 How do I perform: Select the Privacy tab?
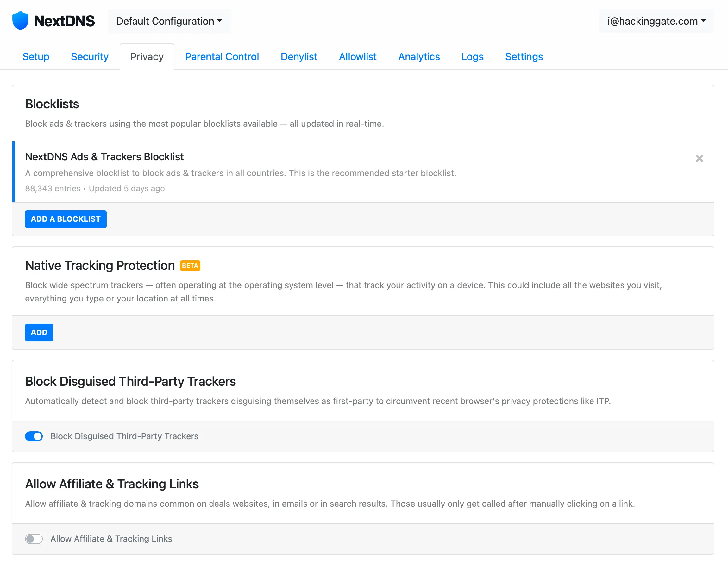click(x=147, y=57)
